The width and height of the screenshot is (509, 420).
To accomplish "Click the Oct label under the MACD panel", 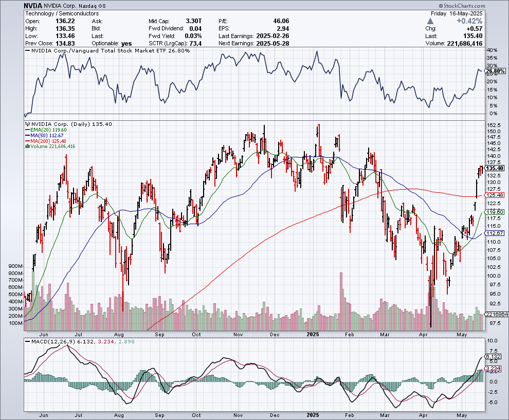I will coord(196,415).
